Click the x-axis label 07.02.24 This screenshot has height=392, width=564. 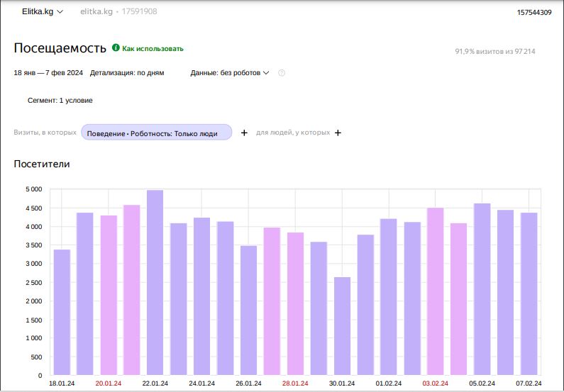tap(529, 383)
